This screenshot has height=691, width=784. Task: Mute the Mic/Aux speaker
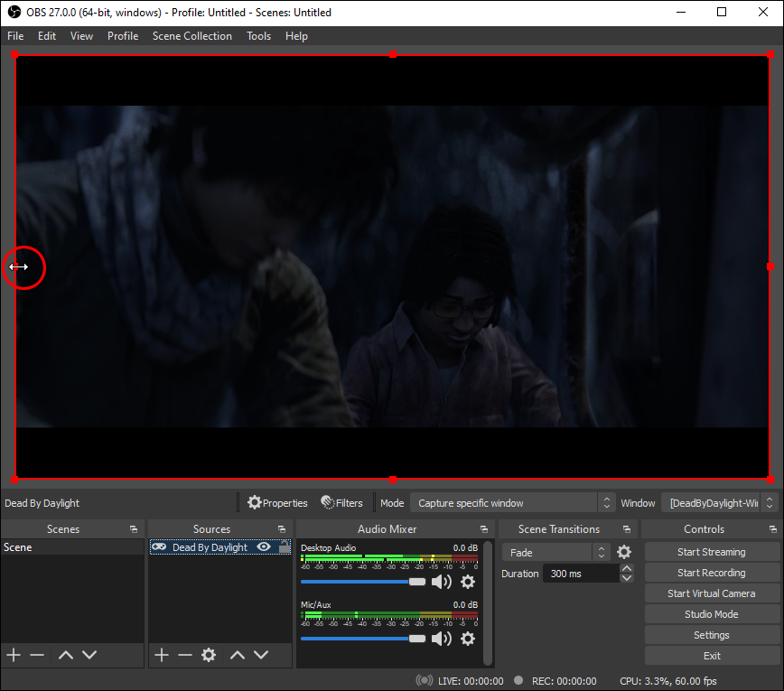(x=442, y=639)
